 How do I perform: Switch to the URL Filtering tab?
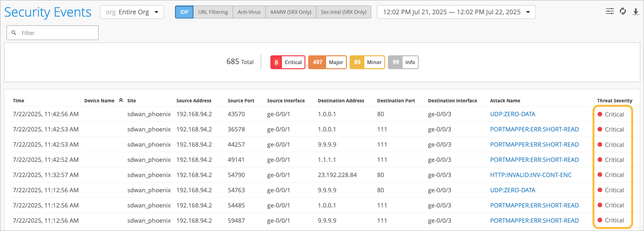tap(213, 12)
